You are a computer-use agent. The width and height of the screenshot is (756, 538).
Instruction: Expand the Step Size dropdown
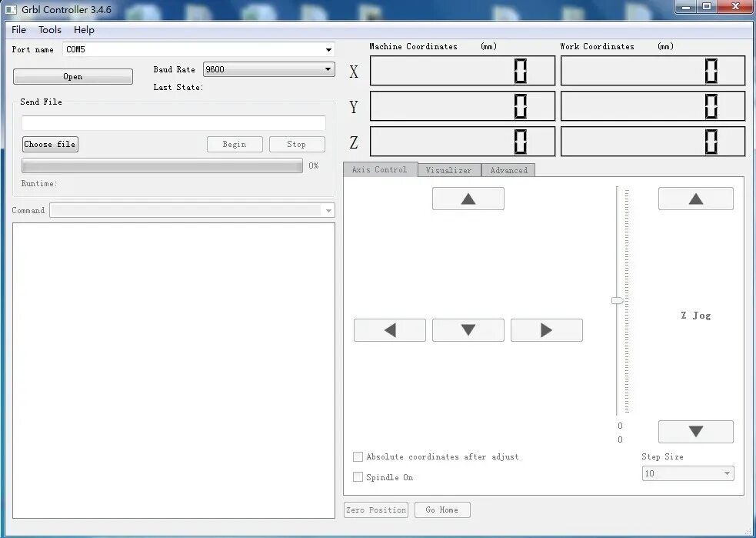tap(727, 473)
